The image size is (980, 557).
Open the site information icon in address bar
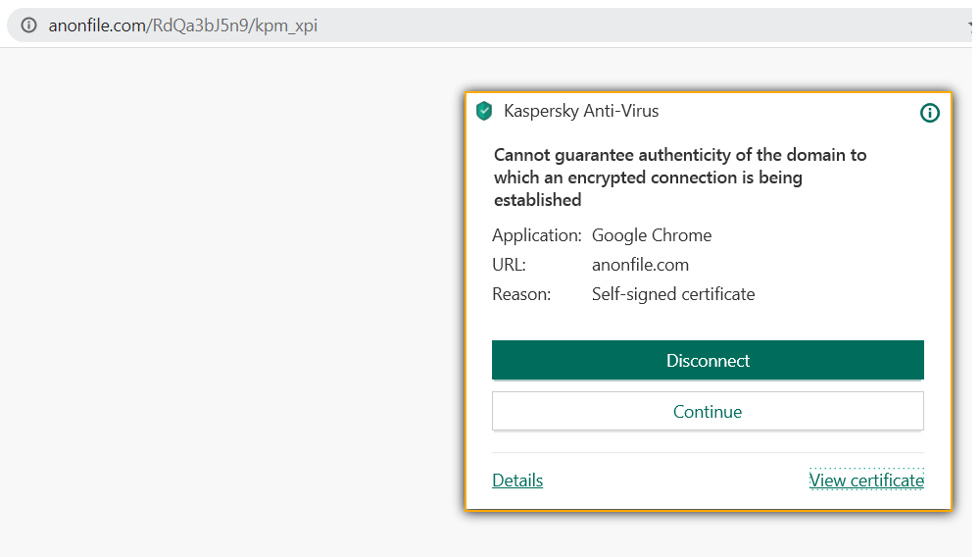28,25
